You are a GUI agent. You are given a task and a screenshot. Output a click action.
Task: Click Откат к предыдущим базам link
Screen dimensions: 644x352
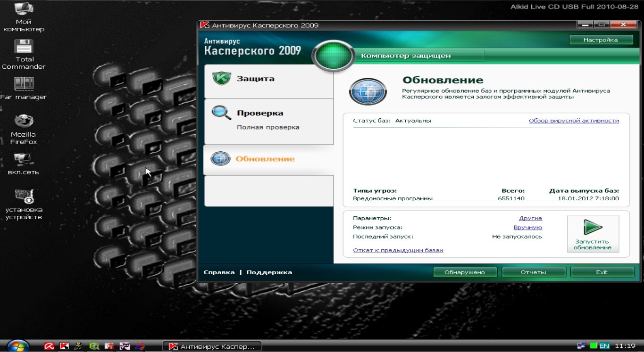(398, 250)
